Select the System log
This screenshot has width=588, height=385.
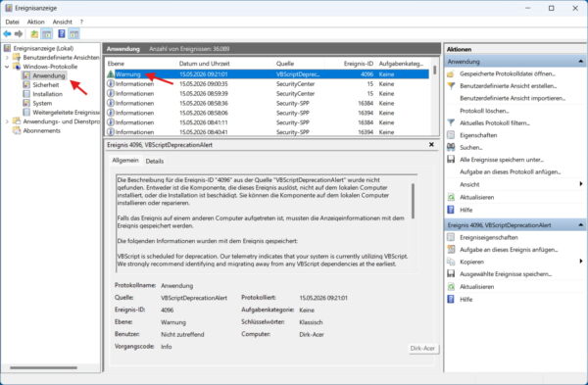point(42,104)
